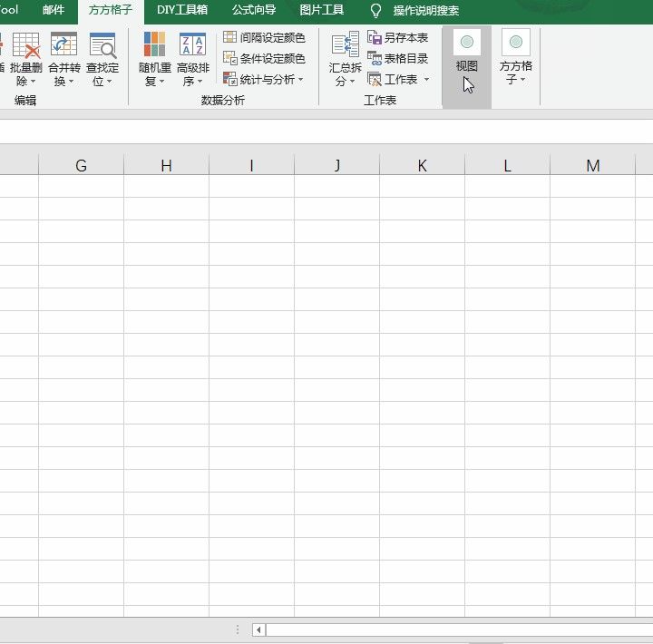
Task: Click the 表格目录 button label
Action: pos(406,58)
